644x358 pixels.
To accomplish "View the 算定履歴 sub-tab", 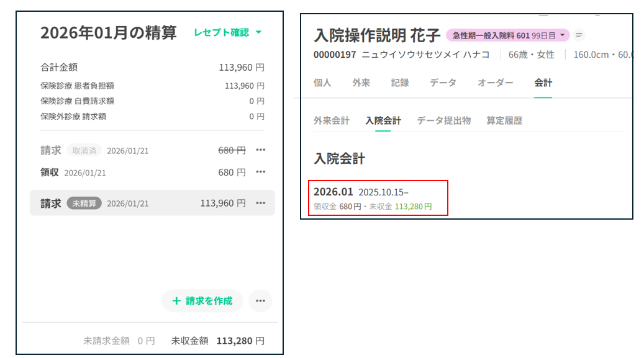I will (x=504, y=121).
